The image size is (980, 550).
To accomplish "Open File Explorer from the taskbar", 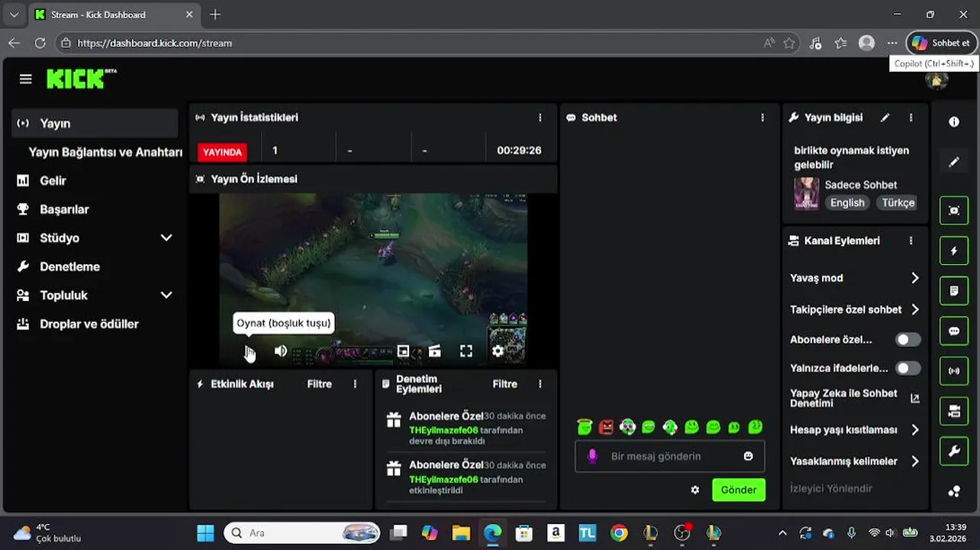I will (x=461, y=532).
